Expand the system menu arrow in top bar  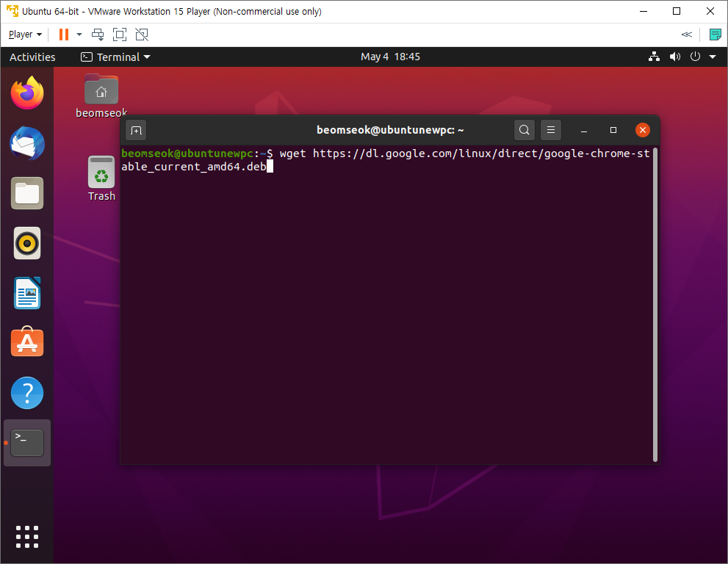tap(713, 57)
